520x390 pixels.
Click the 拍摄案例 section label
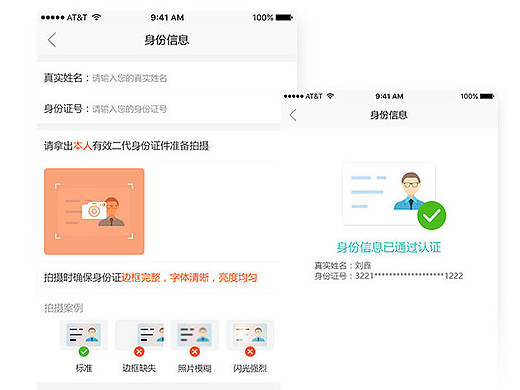[x=64, y=308]
